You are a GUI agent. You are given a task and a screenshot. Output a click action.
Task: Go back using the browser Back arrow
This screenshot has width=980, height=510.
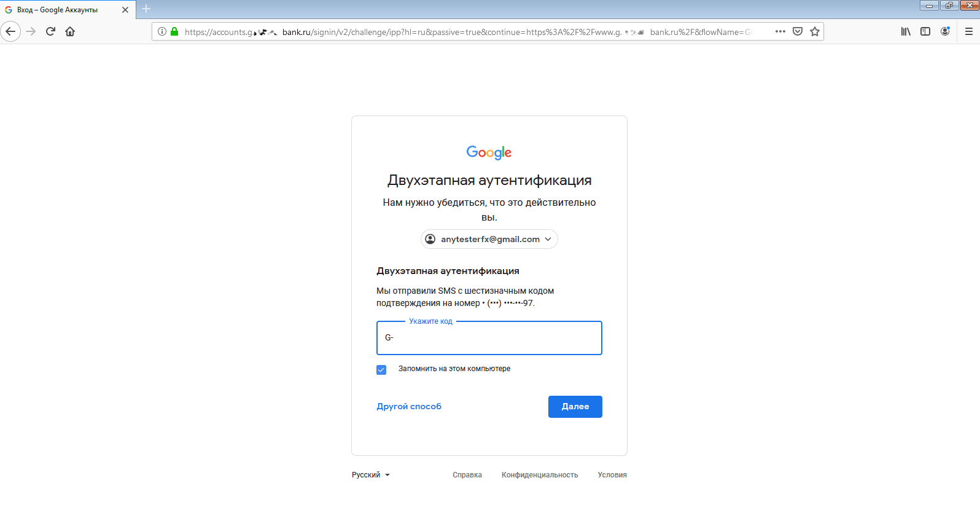click(10, 31)
